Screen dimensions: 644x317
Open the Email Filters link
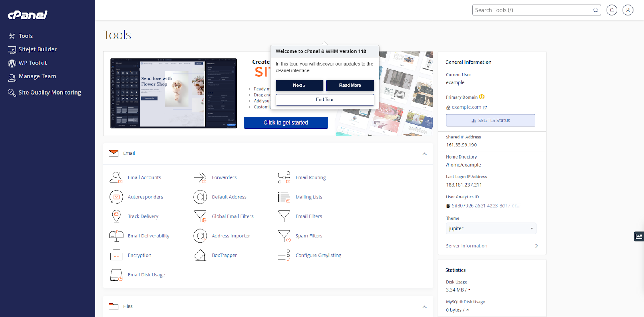(x=309, y=216)
